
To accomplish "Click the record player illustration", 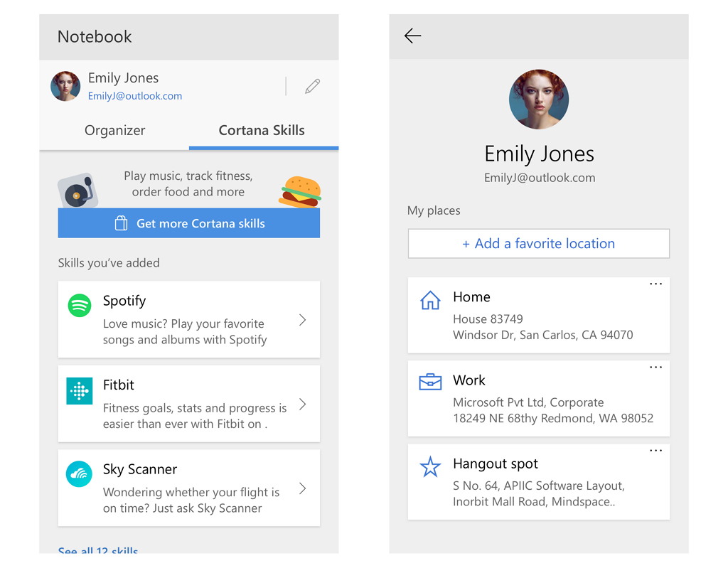I will click(x=77, y=191).
